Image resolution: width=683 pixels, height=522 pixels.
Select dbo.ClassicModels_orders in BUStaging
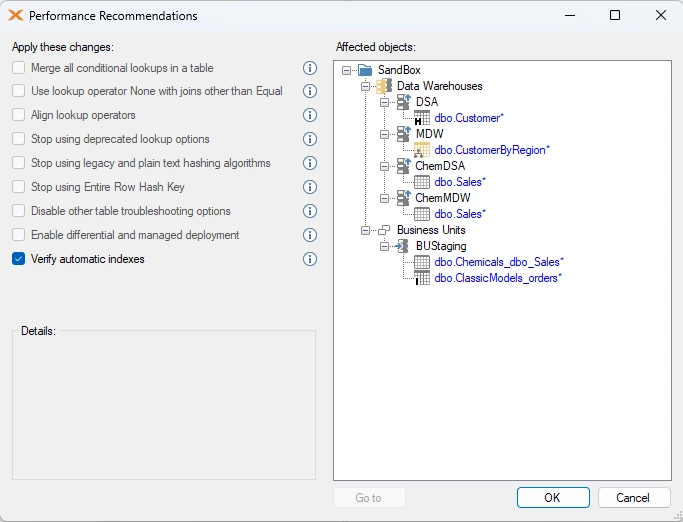coord(498,278)
